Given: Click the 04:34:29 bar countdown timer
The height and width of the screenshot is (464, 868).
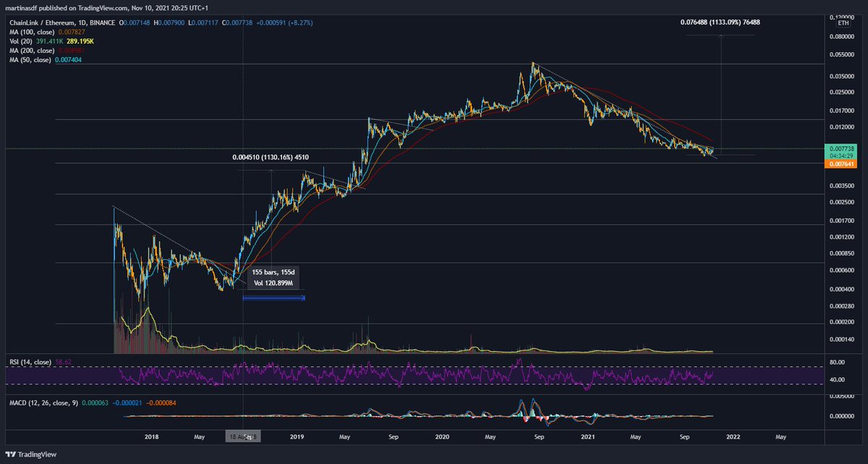Looking at the screenshot, I should [x=843, y=156].
